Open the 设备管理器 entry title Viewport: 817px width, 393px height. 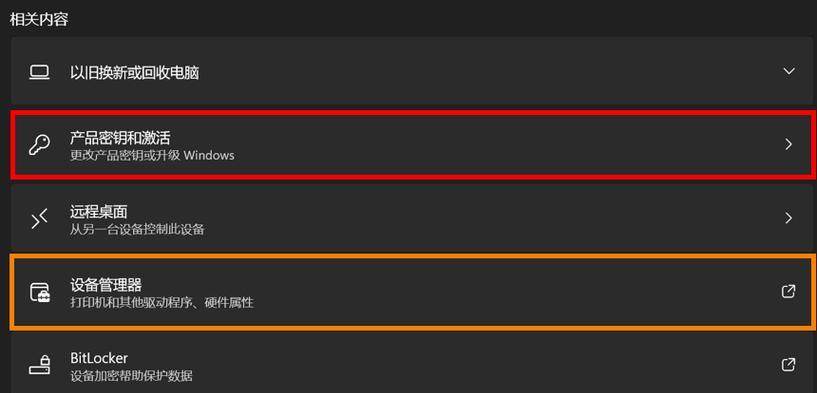click(x=106, y=285)
